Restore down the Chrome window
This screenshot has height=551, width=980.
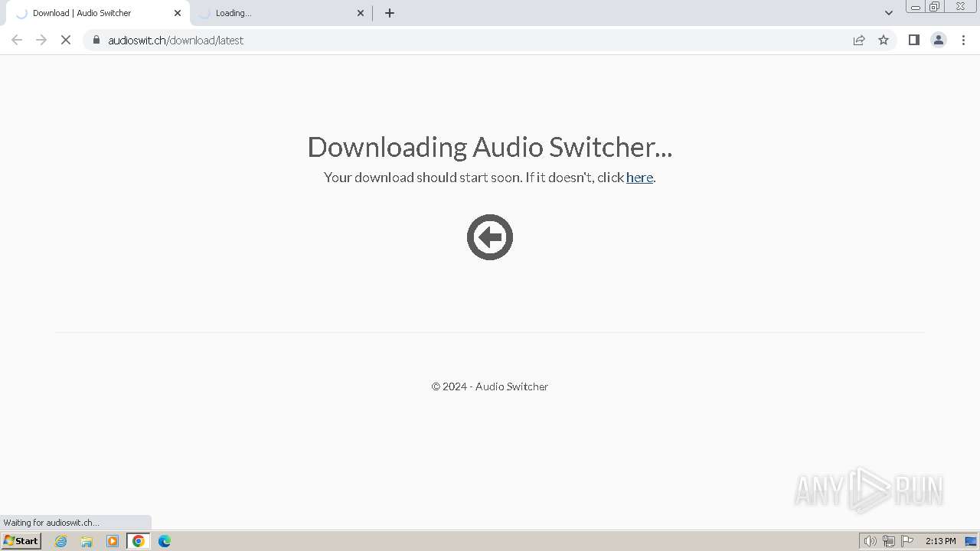935,7
